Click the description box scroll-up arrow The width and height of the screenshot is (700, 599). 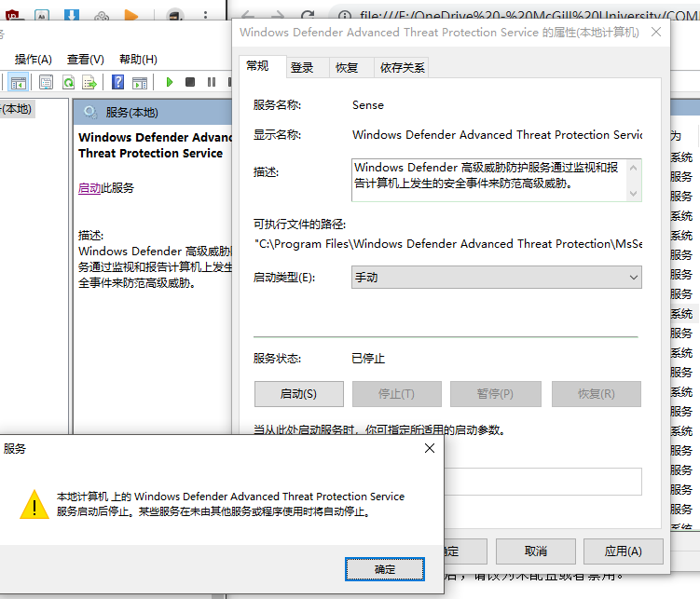coord(633,168)
